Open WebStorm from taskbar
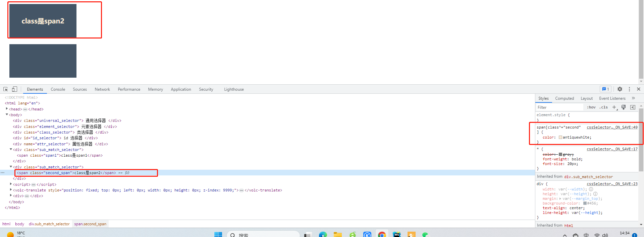644x237 pixels. pos(397,234)
